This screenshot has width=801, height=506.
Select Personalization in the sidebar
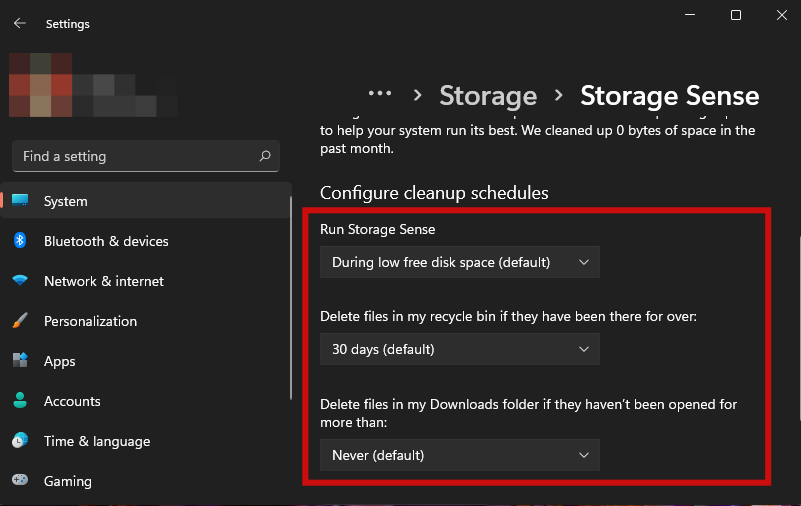click(x=90, y=321)
